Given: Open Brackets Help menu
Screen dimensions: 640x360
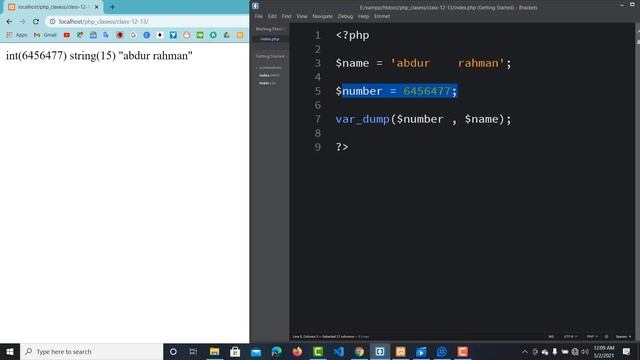Looking at the screenshot, I should [363, 16].
